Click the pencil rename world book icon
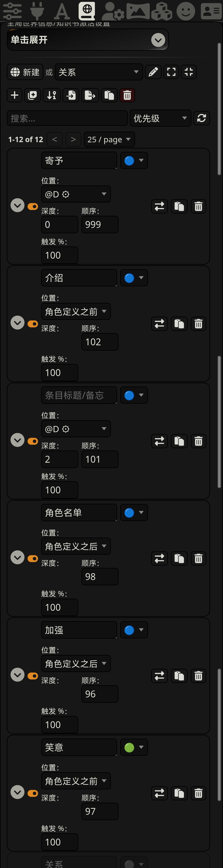Screen dimensions: 223x868 (x=153, y=72)
